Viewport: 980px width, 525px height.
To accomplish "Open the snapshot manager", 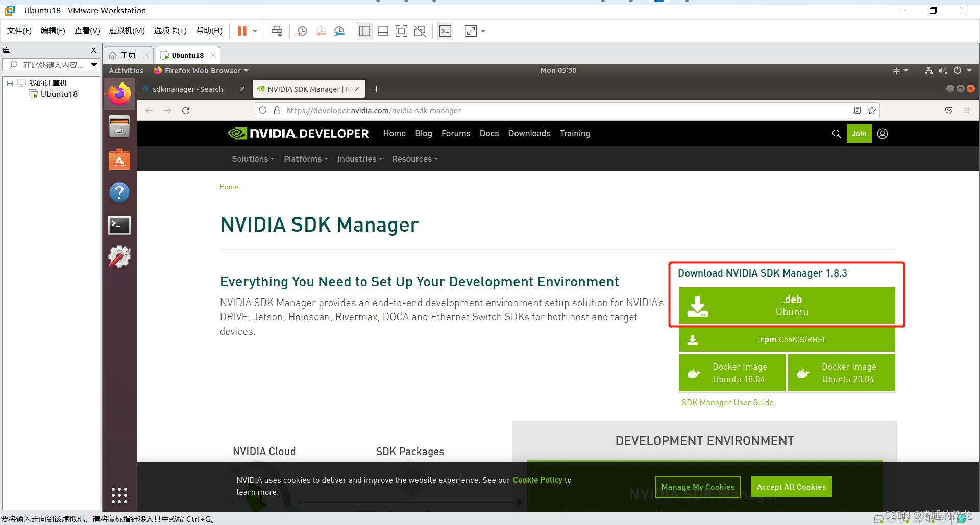I will click(339, 31).
